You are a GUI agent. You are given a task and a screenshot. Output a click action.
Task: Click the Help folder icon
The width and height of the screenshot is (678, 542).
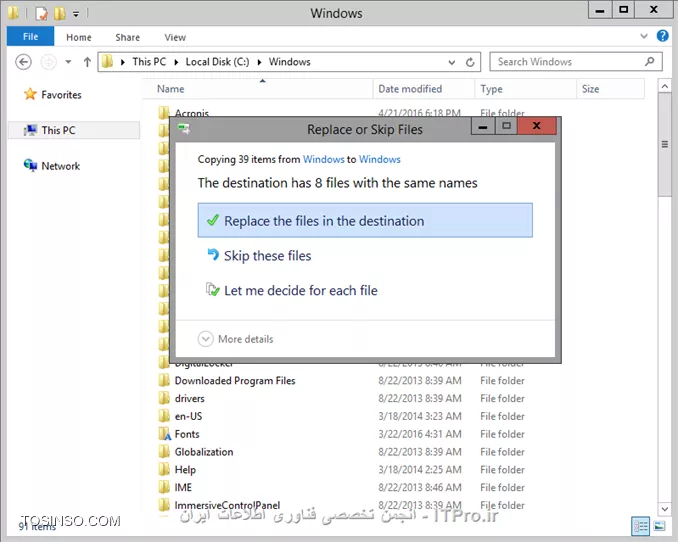[x=164, y=470]
